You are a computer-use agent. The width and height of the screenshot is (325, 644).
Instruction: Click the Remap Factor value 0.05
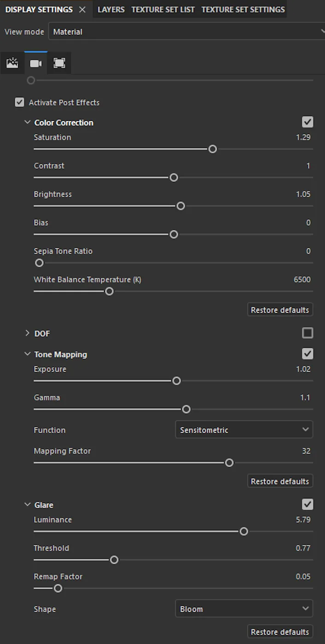point(303,577)
